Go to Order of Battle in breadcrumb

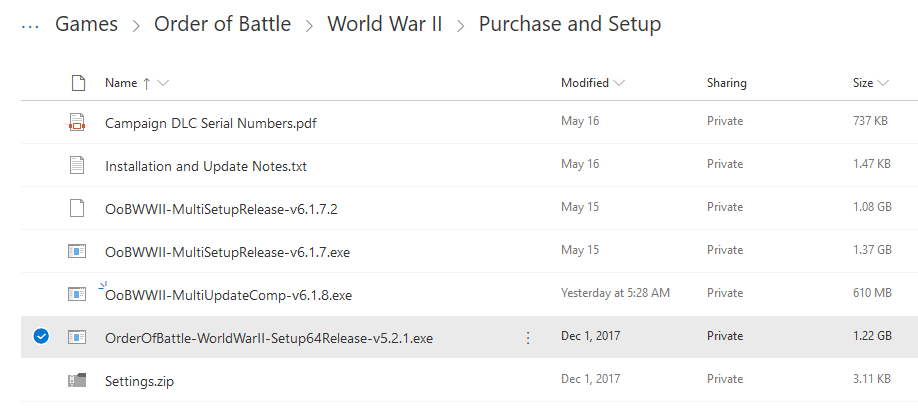click(222, 24)
